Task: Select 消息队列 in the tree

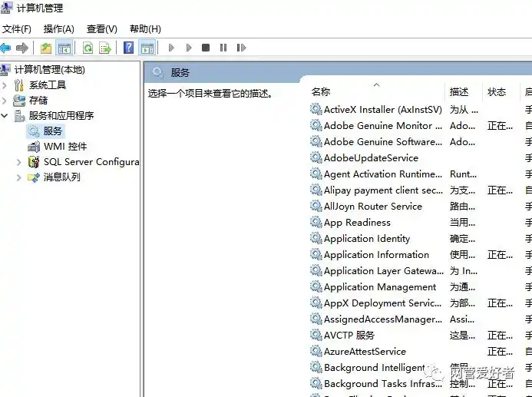Action: tap(61, 177)
